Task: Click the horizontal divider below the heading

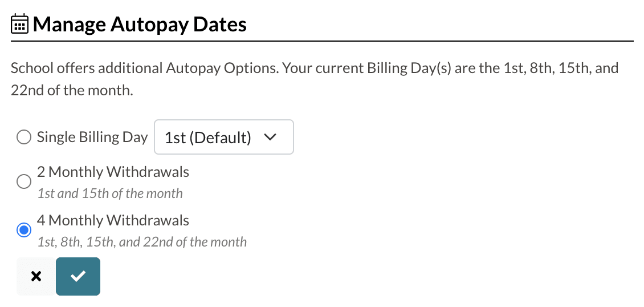Action: tap(322, 41)
